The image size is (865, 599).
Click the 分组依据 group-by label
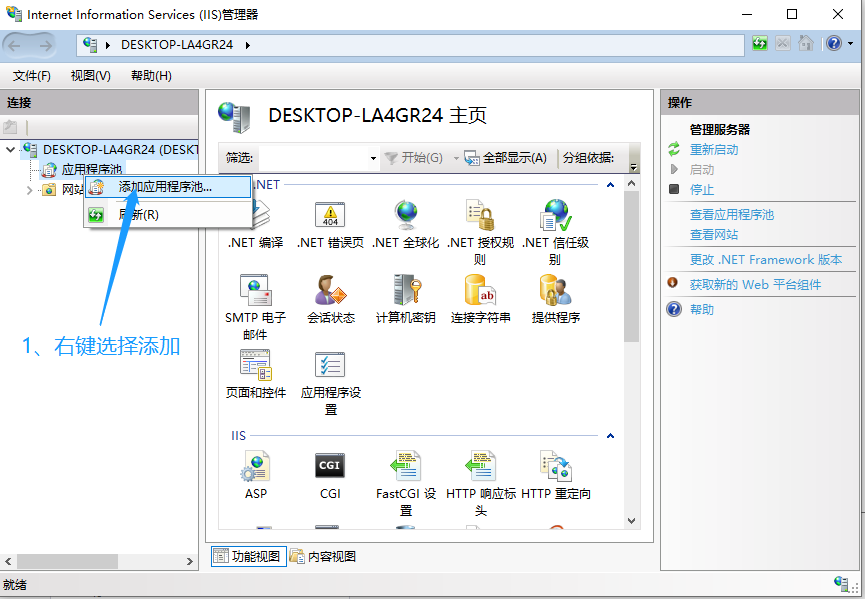coord(588,158)
